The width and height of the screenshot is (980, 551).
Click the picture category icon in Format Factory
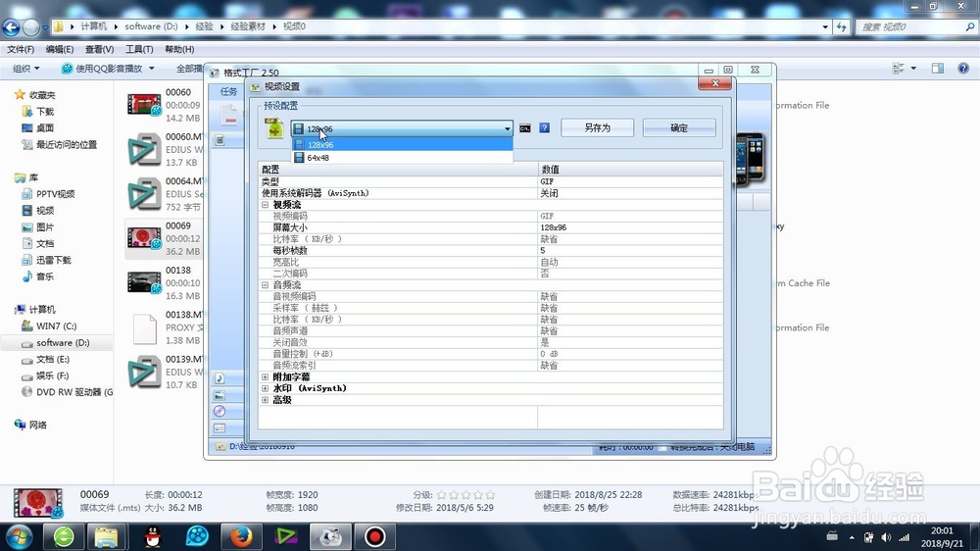(220, 395)
